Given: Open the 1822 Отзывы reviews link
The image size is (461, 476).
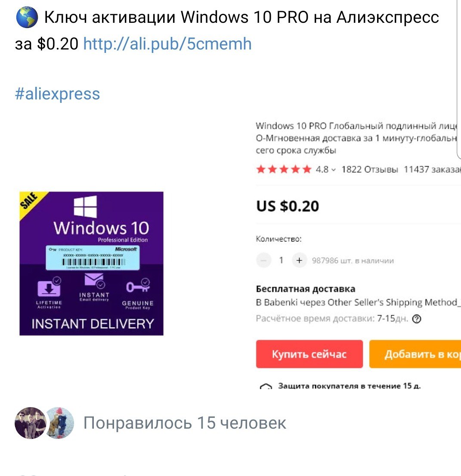Looking at the screenshot, I should click(x=370, y=170).
